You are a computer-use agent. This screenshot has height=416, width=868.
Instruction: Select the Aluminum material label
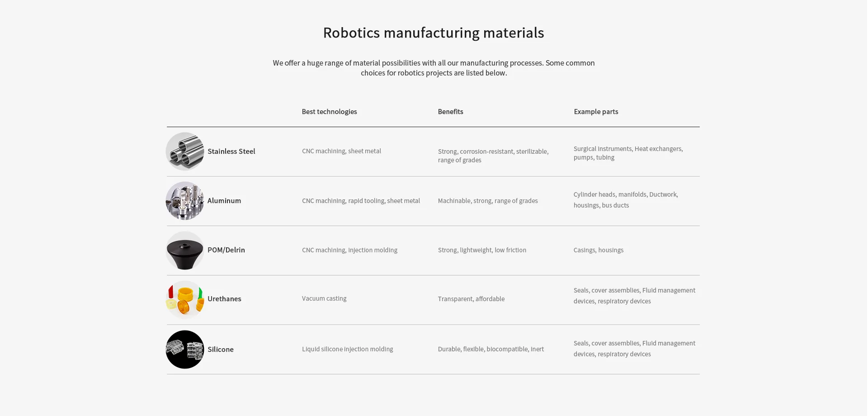[x=224, y=201]
